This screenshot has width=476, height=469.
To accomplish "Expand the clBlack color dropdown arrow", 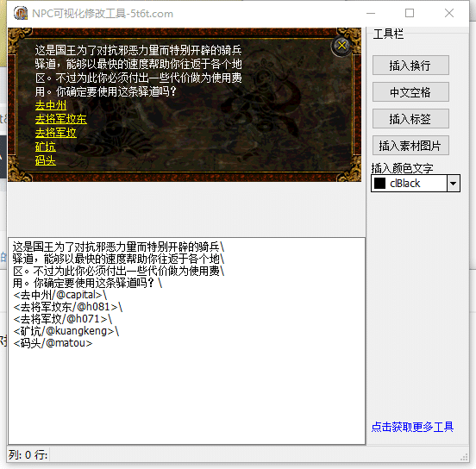I will (454, 184).
